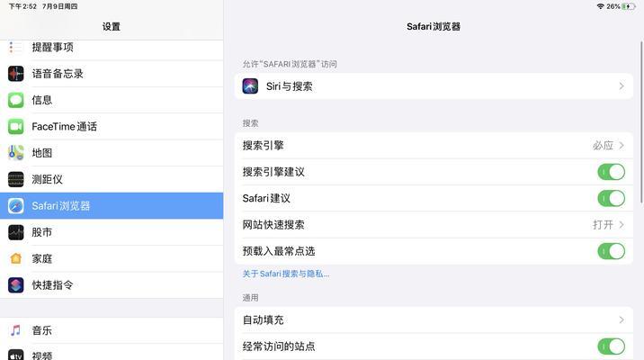Tap the Safari建议 label text
The width and height of the screenshot is (644, 360).
click(x=266, y=198)
